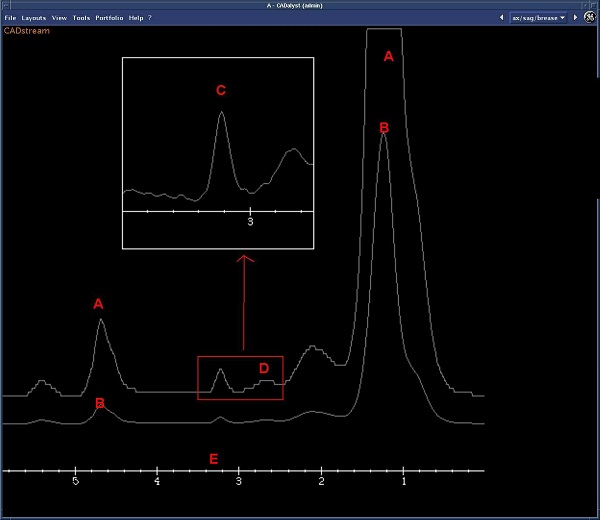
Task: Open the File menu
Action: click(x=10, y=18)
